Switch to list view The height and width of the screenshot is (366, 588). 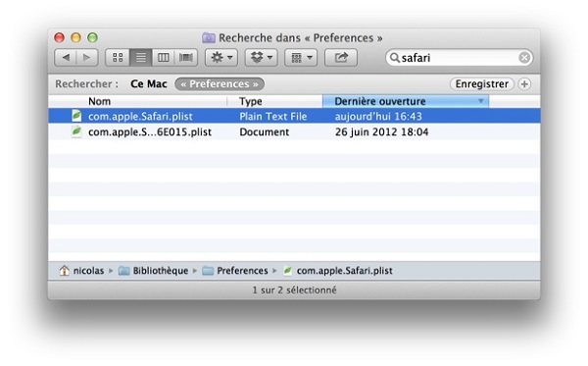click(140, 58)
